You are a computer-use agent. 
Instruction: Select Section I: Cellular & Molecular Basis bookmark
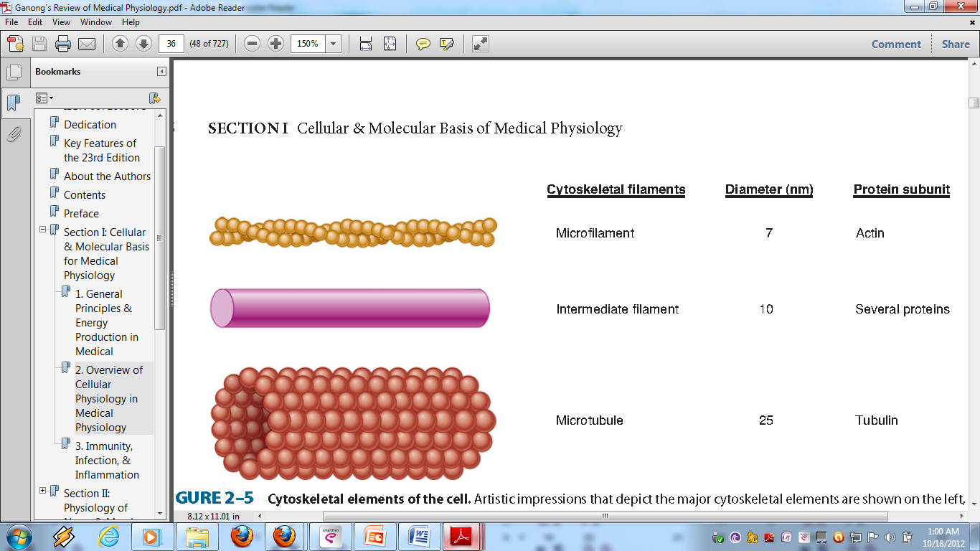(x=106, y=254)
